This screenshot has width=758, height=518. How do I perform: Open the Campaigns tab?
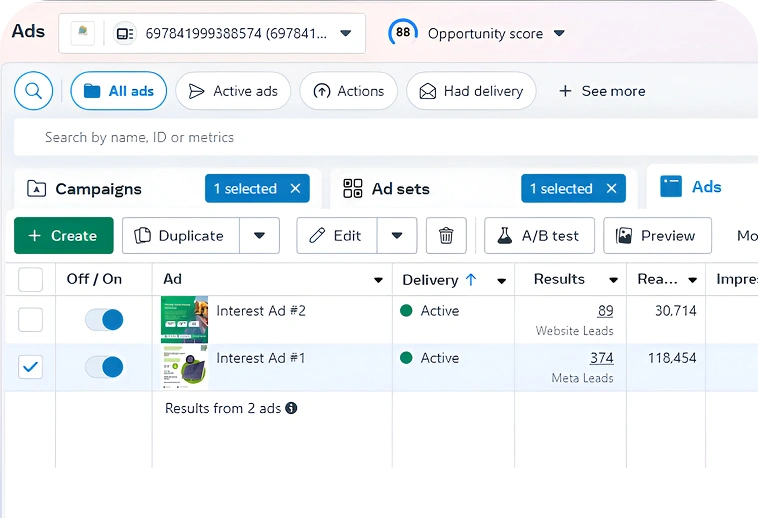(x=99, y=189)
